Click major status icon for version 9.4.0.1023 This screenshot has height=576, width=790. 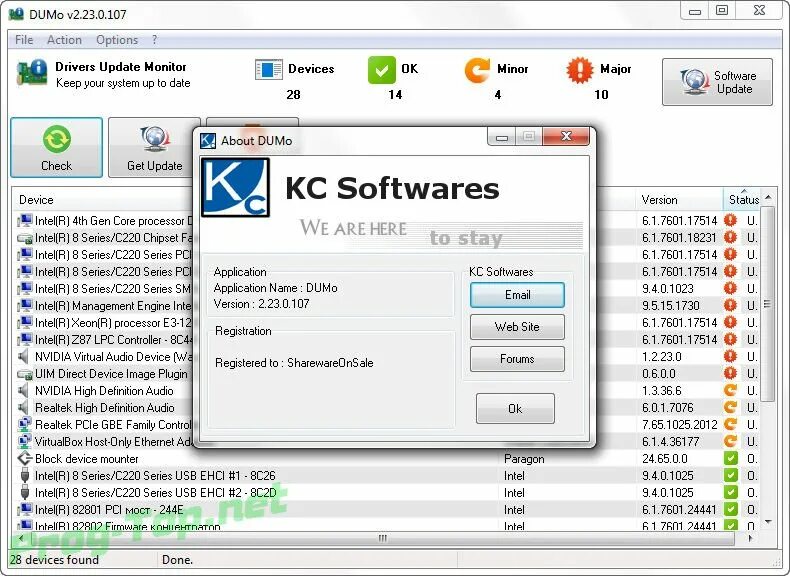point(730,289)
